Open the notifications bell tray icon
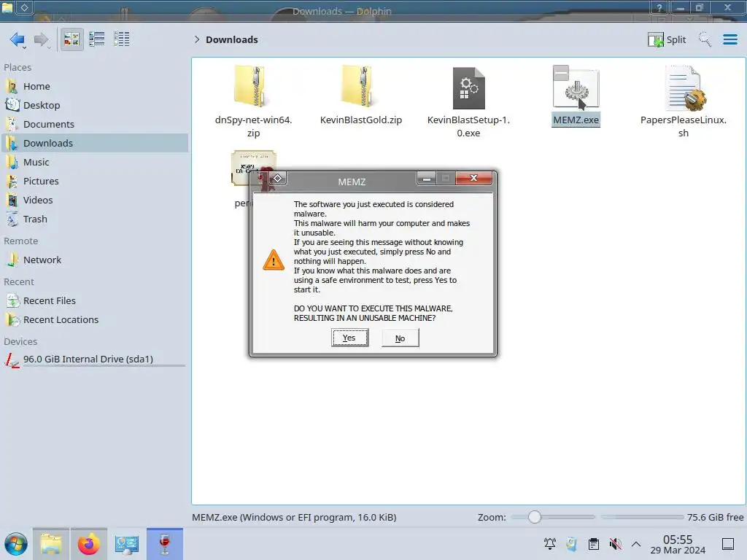This screenshot has width=747, height=560. click(550, 544)
